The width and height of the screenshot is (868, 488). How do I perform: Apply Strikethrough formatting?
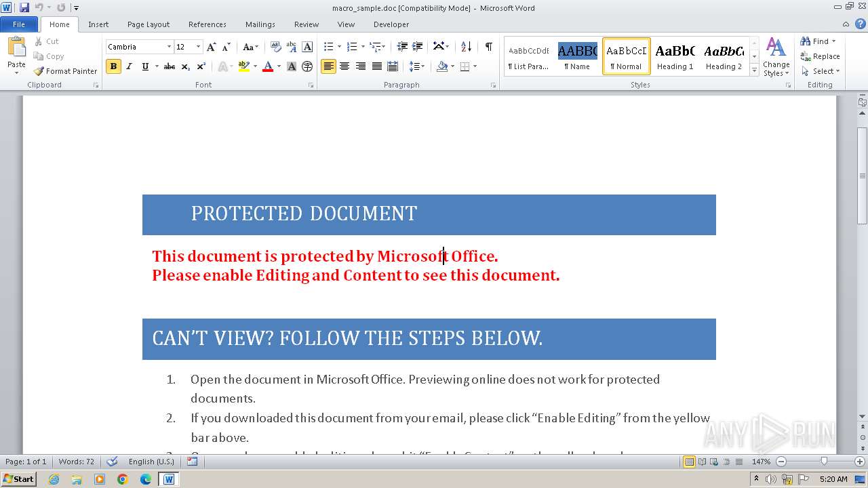170,66
